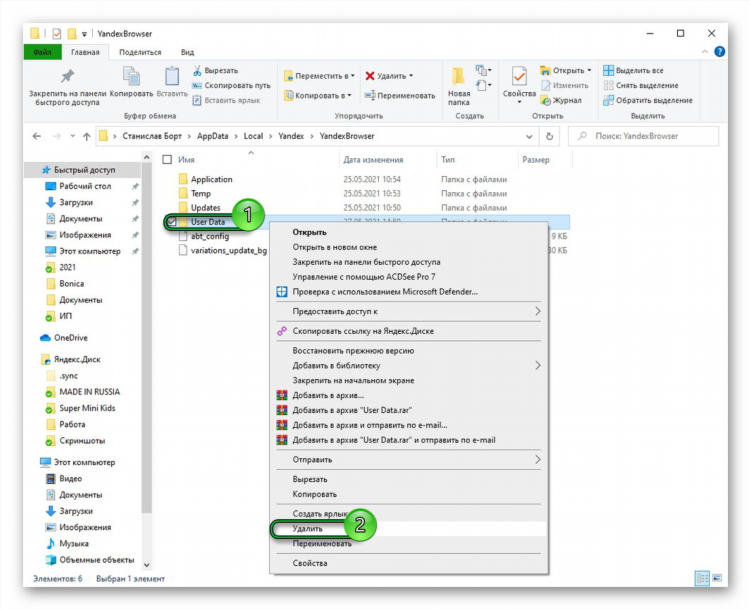
Task: Open recent locations dropdown arrow
Action: (72, 136)
